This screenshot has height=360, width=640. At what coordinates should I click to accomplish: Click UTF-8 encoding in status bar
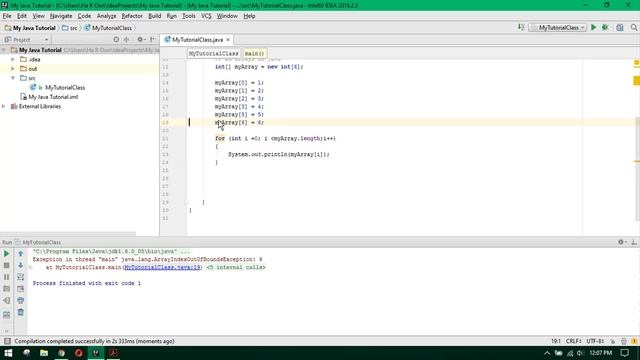(595, 341)
